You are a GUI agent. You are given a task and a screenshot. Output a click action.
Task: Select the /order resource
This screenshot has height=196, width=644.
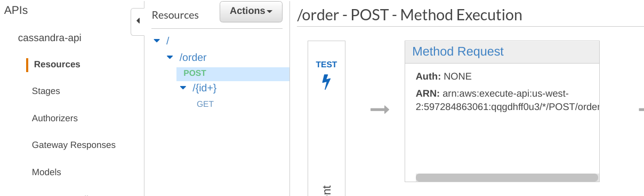click(x=193, y=57)
